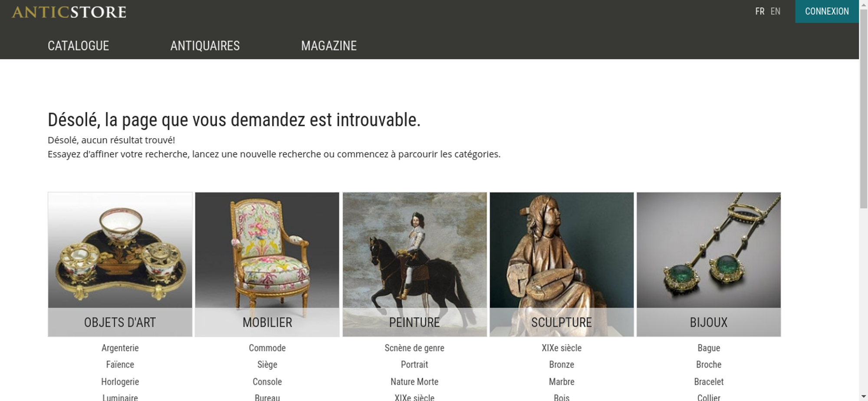Open the Antiquaires menu
Image resolution: width=868 pixels, height=401 pixels.
coord(205,46)
